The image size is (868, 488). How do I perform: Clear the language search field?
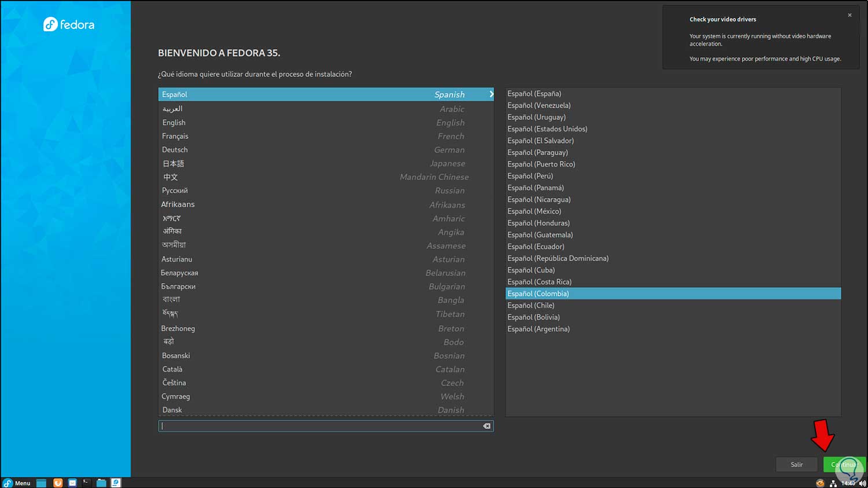[x=487, y=426]
